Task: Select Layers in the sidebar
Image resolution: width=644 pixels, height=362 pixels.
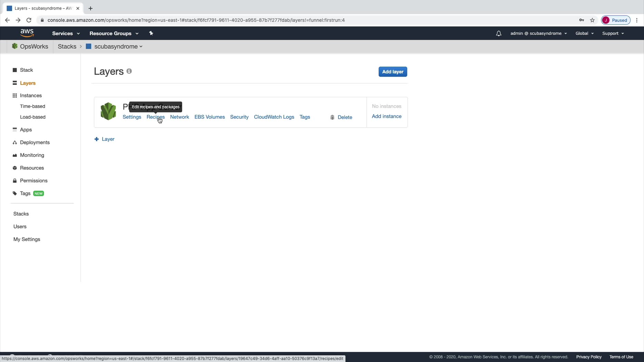Action: click(24, 83)
